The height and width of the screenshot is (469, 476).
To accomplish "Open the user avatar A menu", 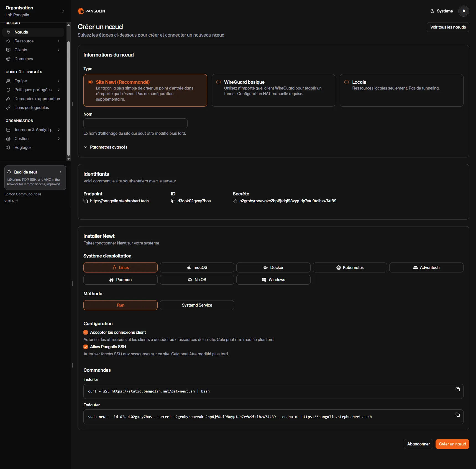I will (464, 11).
